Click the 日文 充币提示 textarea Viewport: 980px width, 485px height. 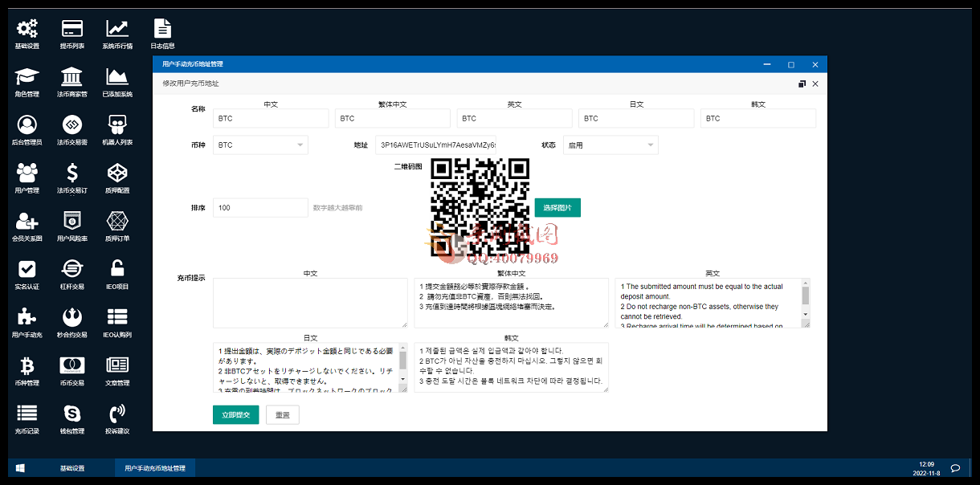[x=310, y=368]
